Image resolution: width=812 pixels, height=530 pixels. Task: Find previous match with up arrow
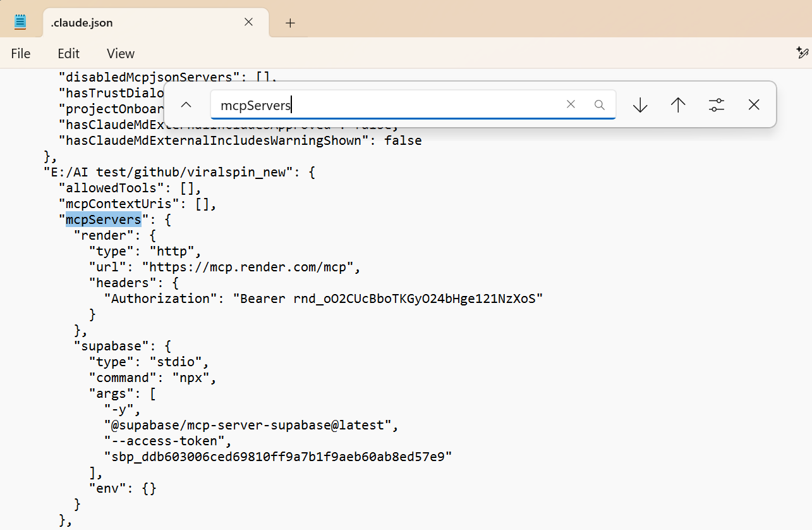coord(678,105)
